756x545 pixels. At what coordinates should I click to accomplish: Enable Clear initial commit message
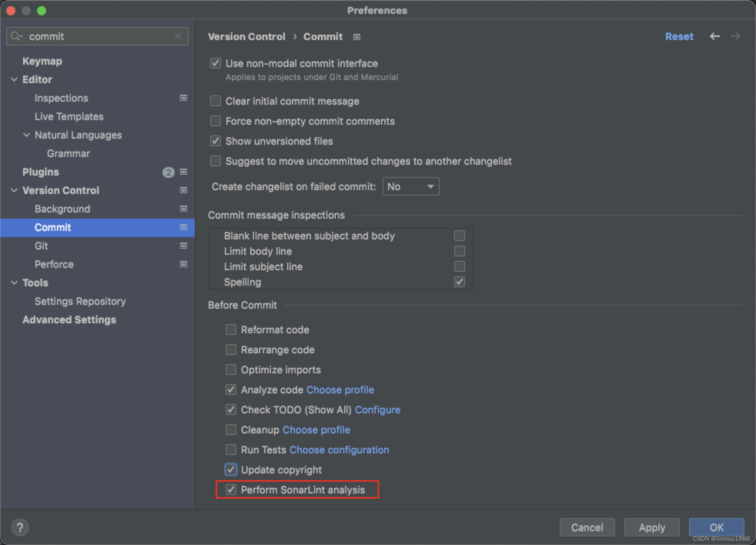click(x=216, y=101)
